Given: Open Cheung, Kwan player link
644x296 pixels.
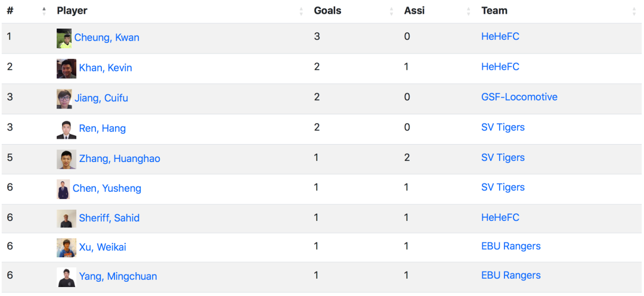Looking at the screenshot, I should tap(107, 38).
